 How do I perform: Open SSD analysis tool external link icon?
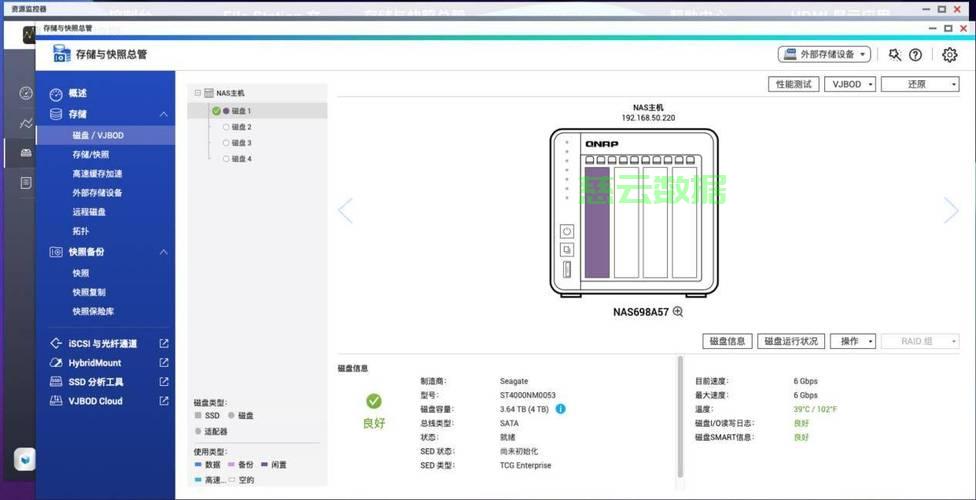164,382
